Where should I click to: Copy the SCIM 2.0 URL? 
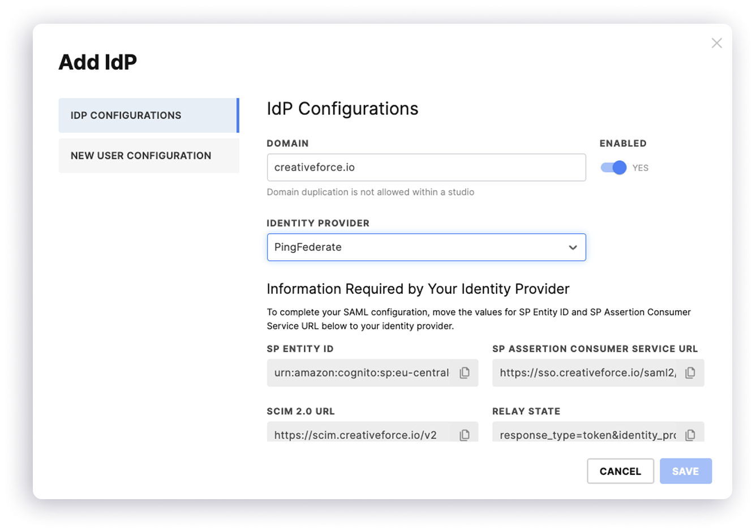coord(465,435)
